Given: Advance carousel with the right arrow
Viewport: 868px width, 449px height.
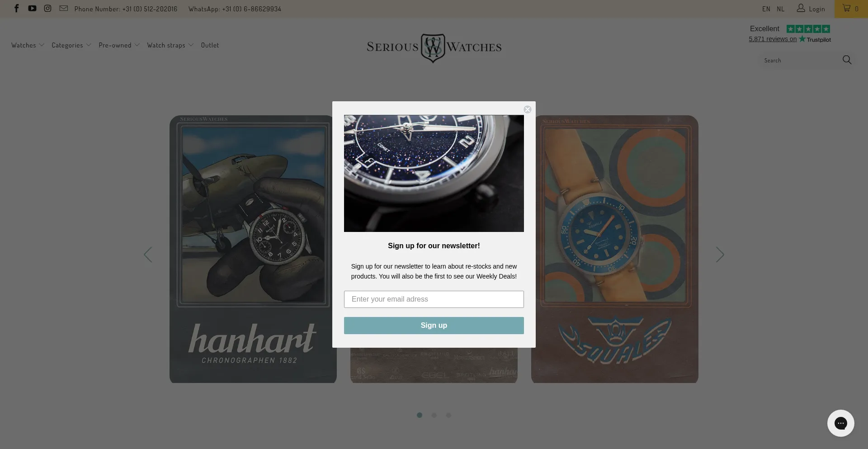Looking at the screenshot, I should [x=720, y=255].
